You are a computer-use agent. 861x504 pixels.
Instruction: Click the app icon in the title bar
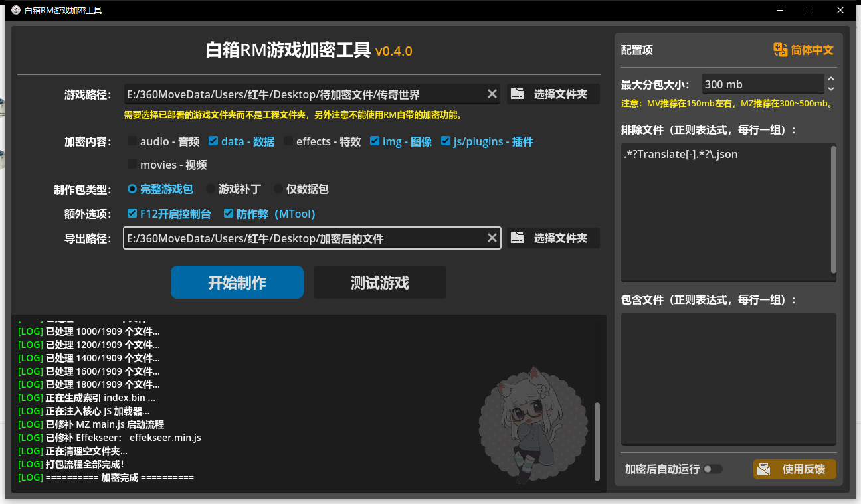[16, 10]
